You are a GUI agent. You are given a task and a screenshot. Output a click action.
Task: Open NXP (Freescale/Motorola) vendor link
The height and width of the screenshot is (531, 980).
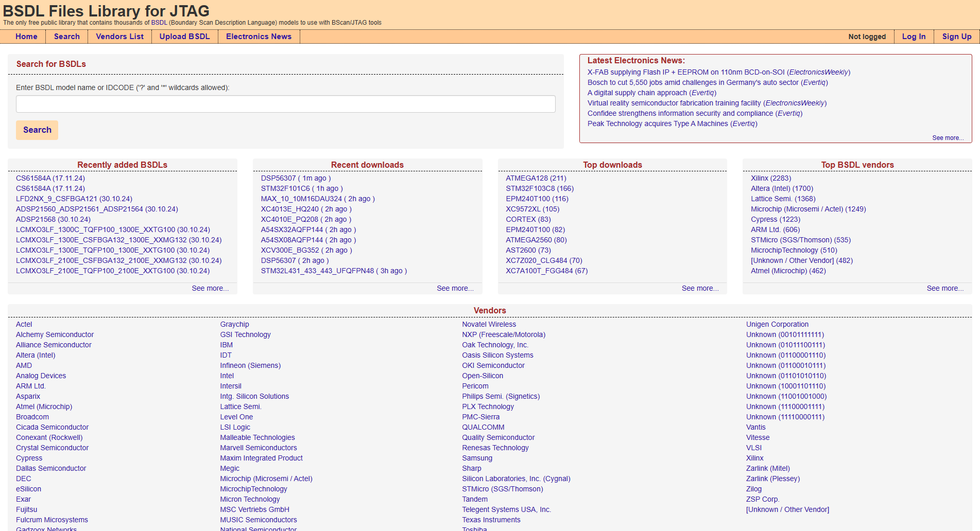coord(504,334)
